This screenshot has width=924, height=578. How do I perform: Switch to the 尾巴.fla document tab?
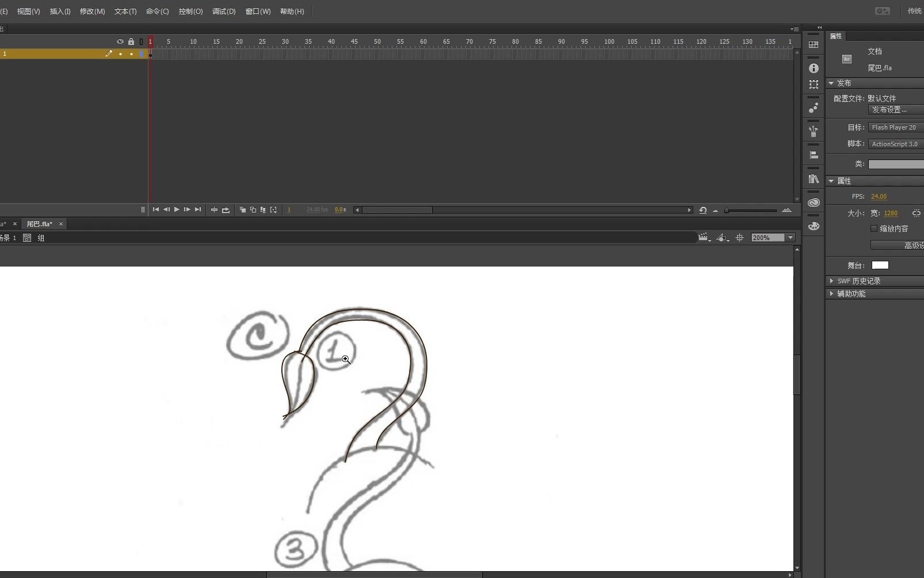pyautogui.click(x=39, y=224)
